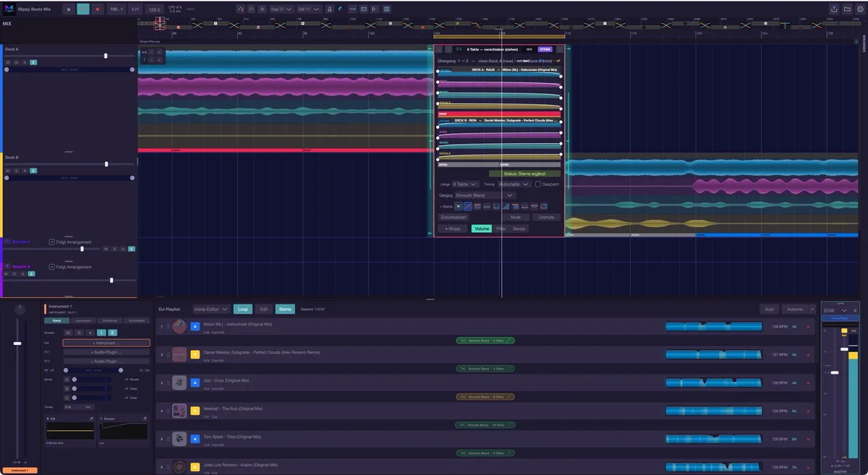Screen dimensions: 868x475
Task: Select Sends tab in transition popup
Action: 519,228
